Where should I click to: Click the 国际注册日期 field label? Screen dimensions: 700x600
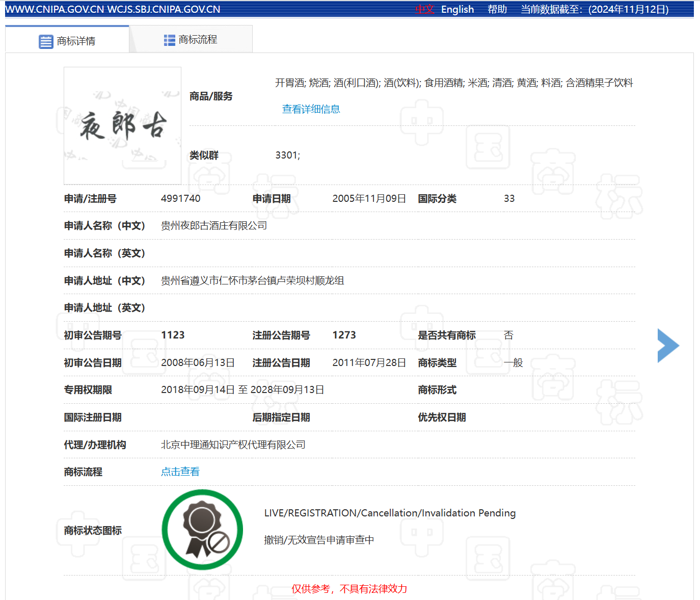coord(93,417)
